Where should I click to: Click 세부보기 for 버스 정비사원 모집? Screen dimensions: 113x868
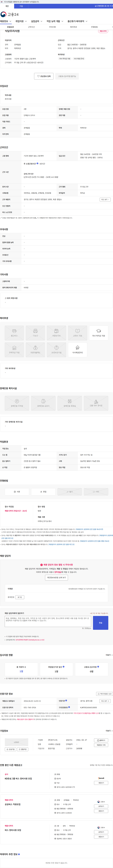[101, 837]
